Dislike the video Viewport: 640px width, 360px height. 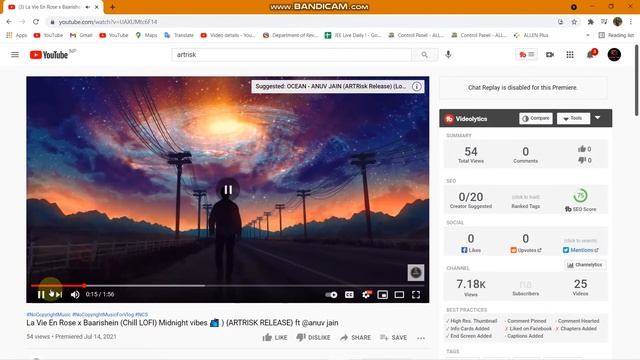coord(313,338)
